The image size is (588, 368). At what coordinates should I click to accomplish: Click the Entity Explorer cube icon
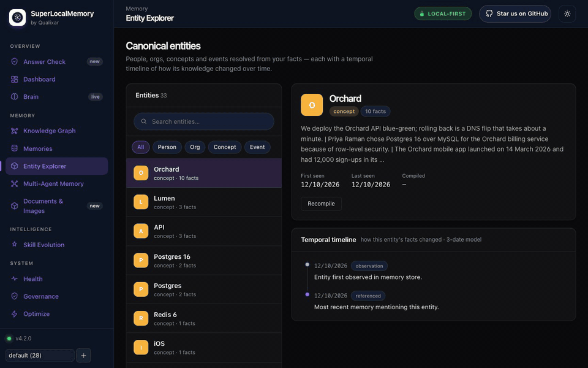pos(14,166)
